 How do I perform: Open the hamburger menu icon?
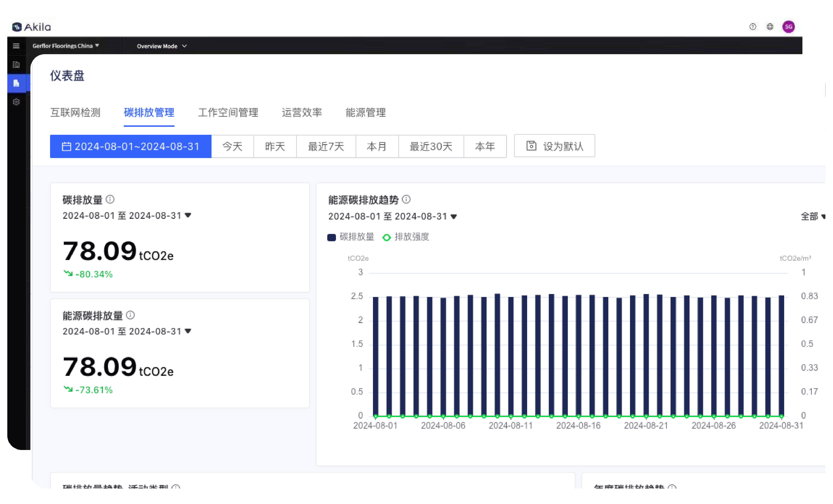(16, 46)
